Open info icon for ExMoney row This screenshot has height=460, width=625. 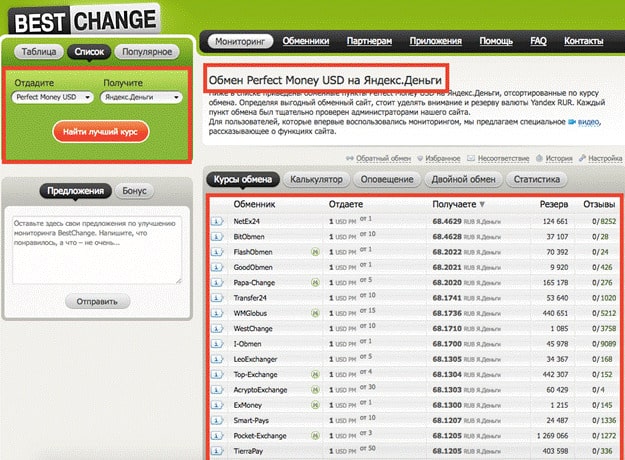tap(217, 405)
